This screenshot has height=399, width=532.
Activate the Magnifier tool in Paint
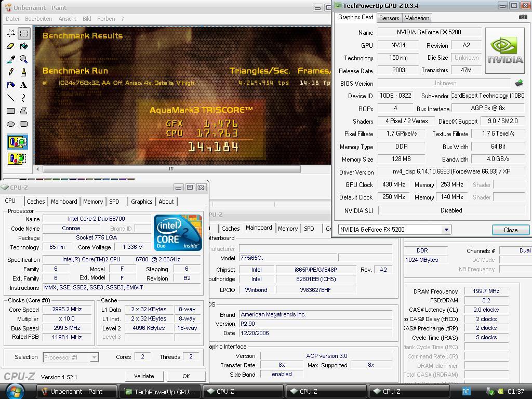click(x=24, y=59)
